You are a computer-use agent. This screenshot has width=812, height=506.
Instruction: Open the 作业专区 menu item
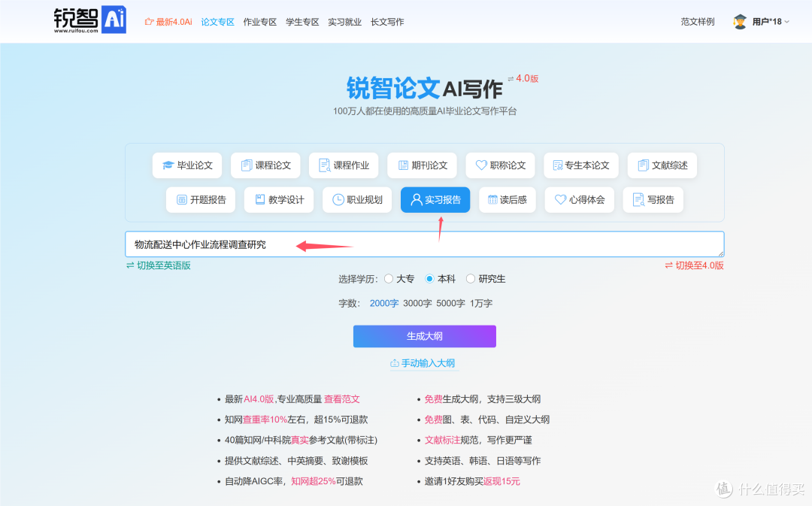260,22
